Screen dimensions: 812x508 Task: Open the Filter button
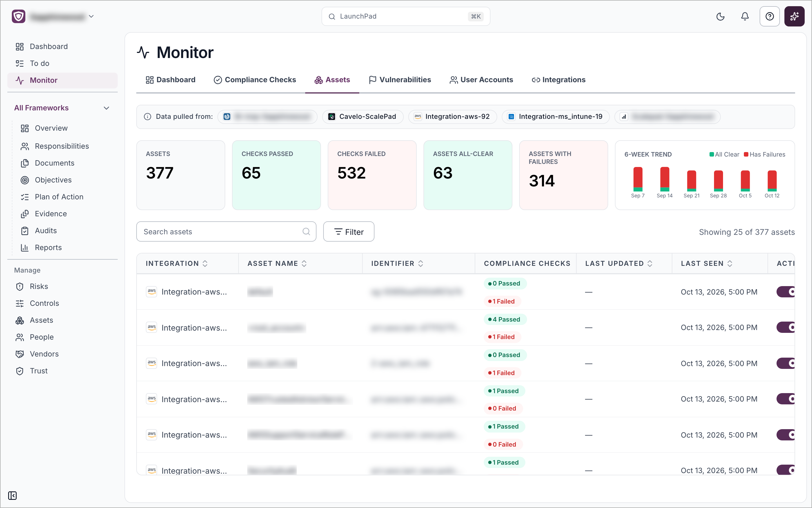pyautogui.click(x=349, y=231)
